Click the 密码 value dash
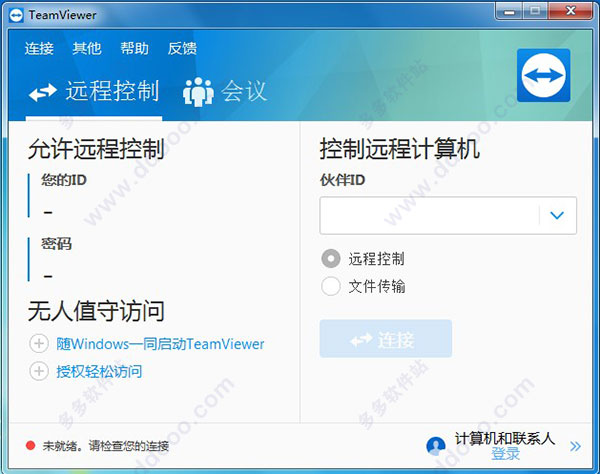The image size is (600, 474). [x=48, y=276]
